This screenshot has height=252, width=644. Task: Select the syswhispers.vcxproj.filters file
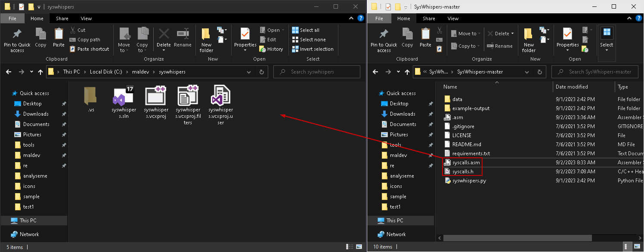188,105
